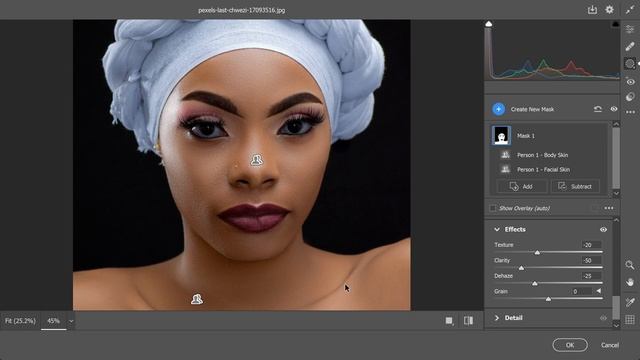Click the Grain slider handle

(549, 299)
